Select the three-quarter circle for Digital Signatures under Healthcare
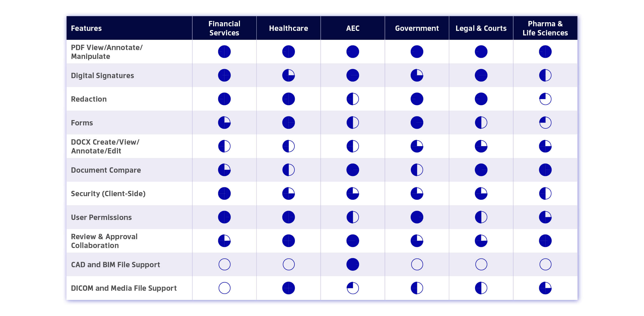This screenshot has height=316, width=644. pos(288,75)
